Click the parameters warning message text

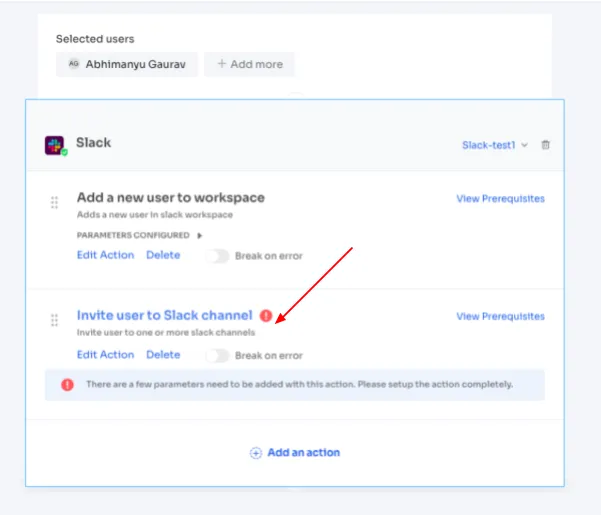pyautogui.click(x=299, y=384)
